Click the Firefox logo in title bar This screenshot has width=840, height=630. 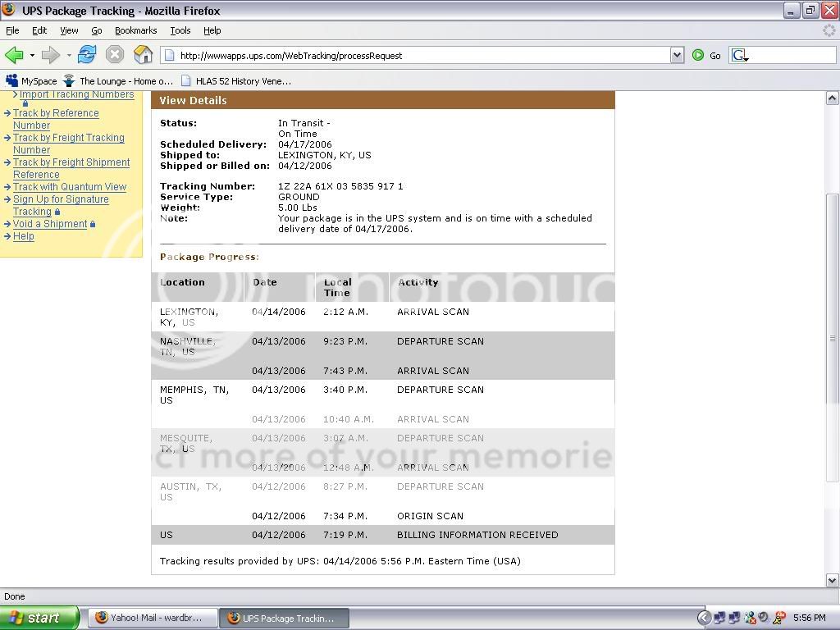coord(8,10)
